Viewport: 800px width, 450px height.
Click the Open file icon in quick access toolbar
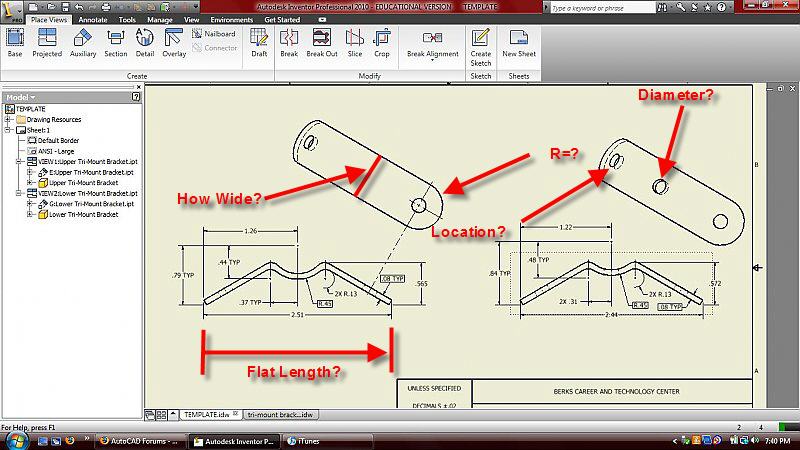pyautogui.click(x=51, y=7)
